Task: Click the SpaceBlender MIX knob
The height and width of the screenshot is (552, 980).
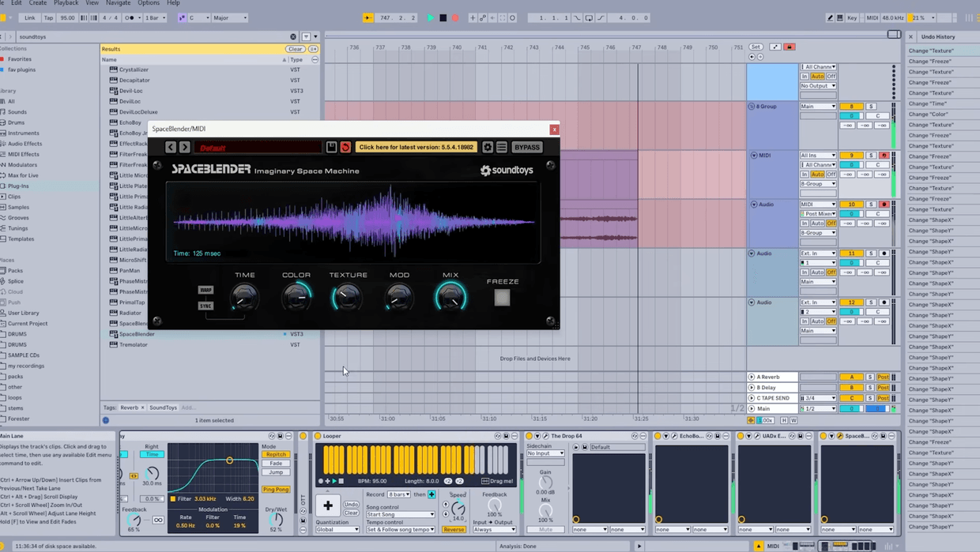Action: click(450, 298)
